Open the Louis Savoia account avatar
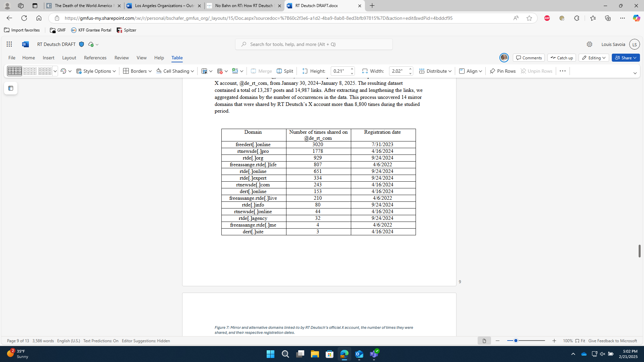 634,44
